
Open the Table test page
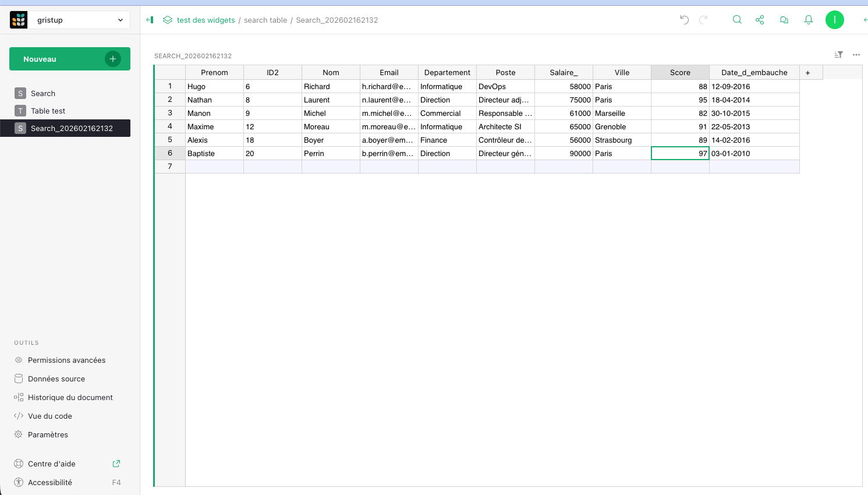48,111
